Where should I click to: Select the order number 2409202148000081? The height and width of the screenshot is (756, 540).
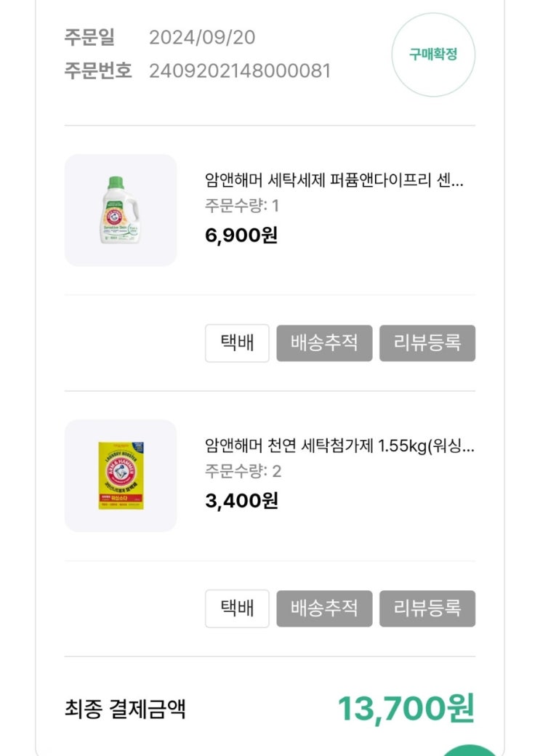click(x=240, y=71)
